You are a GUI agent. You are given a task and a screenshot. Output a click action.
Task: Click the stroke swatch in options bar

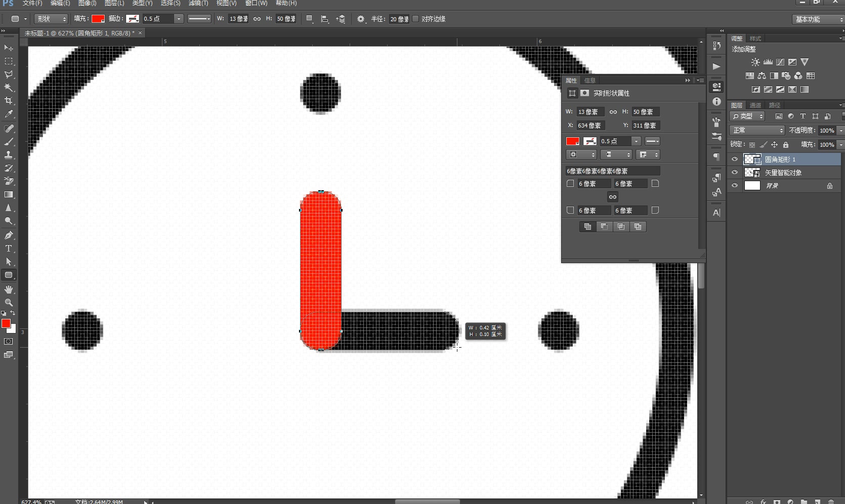coord(133,19)
